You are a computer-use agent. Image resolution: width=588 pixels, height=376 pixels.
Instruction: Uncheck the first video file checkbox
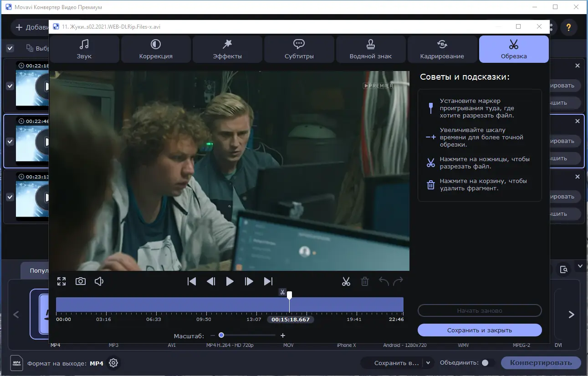[x=10, y=86]
